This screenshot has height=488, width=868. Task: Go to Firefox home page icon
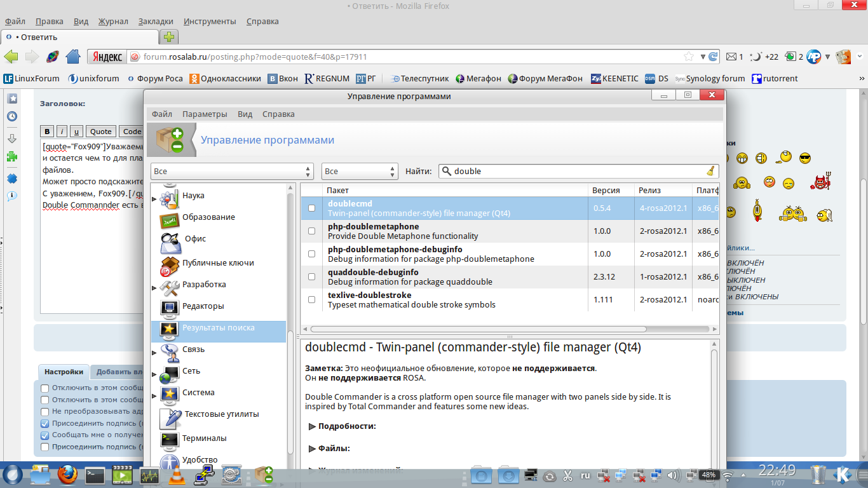click(x=73, y=57)
